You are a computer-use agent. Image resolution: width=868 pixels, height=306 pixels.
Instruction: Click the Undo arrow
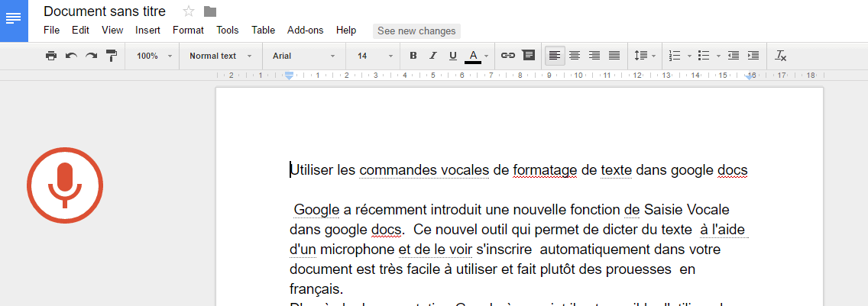coord(71,56)
